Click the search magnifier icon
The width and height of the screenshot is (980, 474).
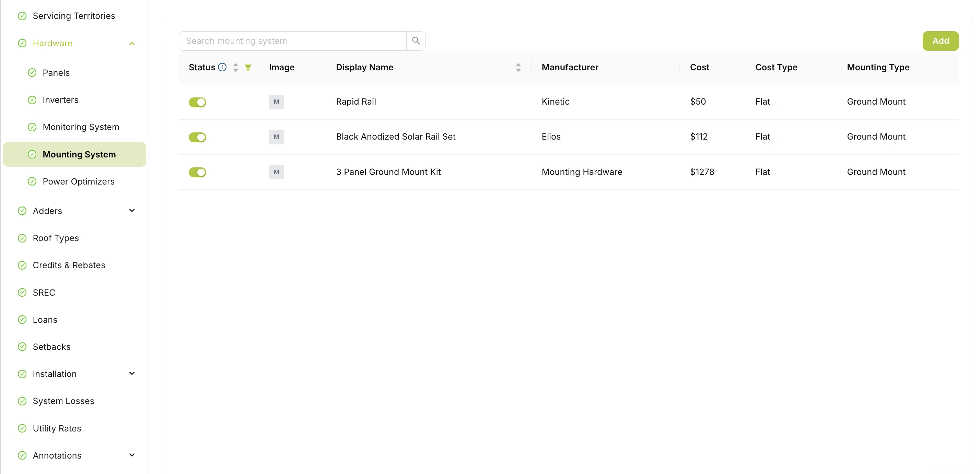416,41
